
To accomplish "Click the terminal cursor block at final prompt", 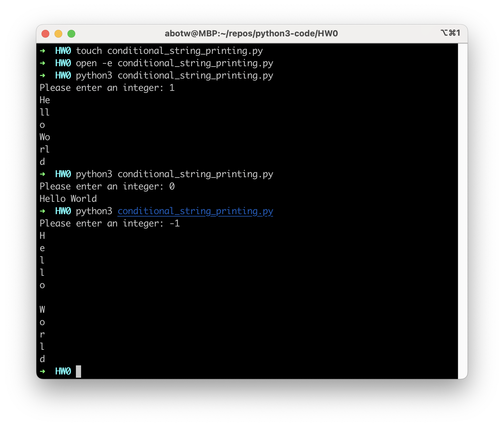I will [x=78, y=372].
